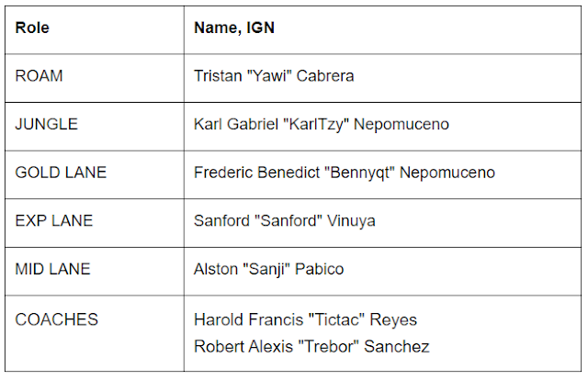588x380 pixels.
Task: Select Harold Francis "Tictac" Reyes text
Action: 305,319
